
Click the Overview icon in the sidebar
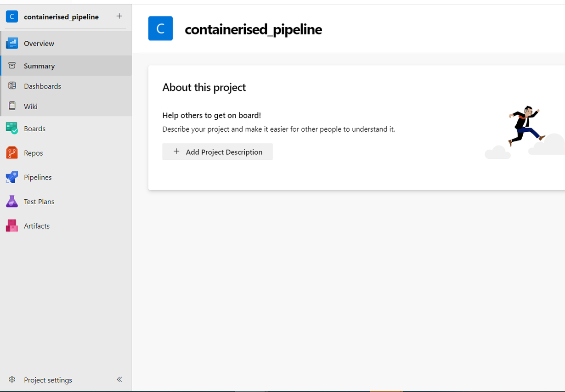click(12, 43)
